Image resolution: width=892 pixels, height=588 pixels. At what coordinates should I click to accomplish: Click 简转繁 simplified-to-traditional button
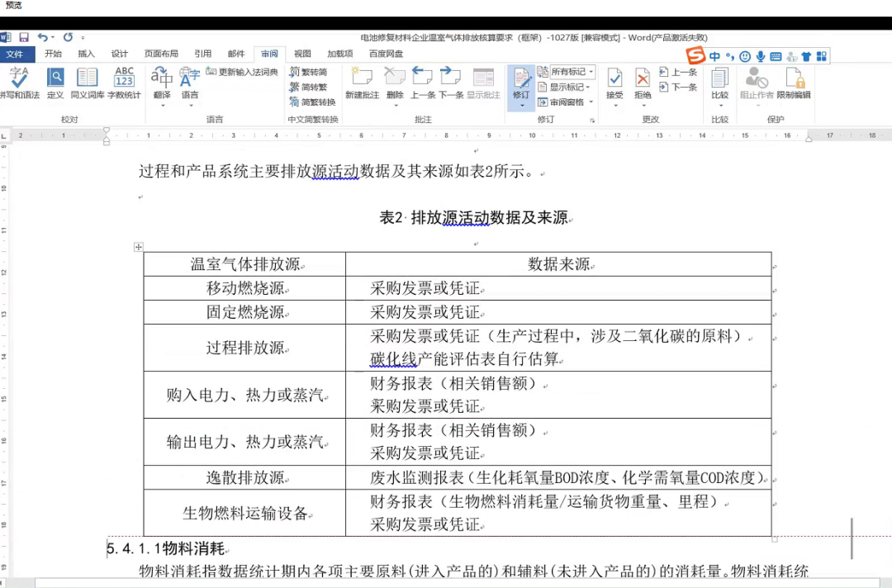(x=307, y=87)
